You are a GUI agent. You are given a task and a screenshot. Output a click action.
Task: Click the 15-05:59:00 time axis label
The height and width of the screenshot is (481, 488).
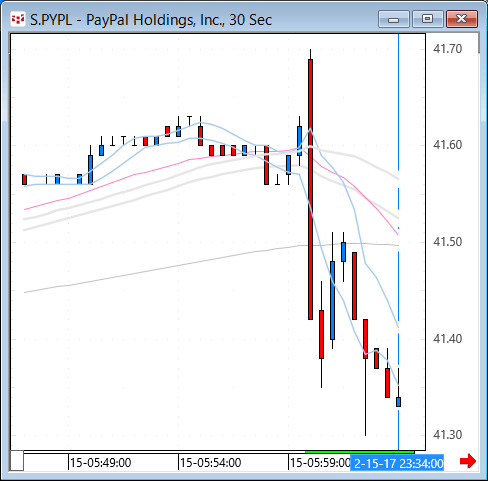pyautogui.click(x=319, y=463)
